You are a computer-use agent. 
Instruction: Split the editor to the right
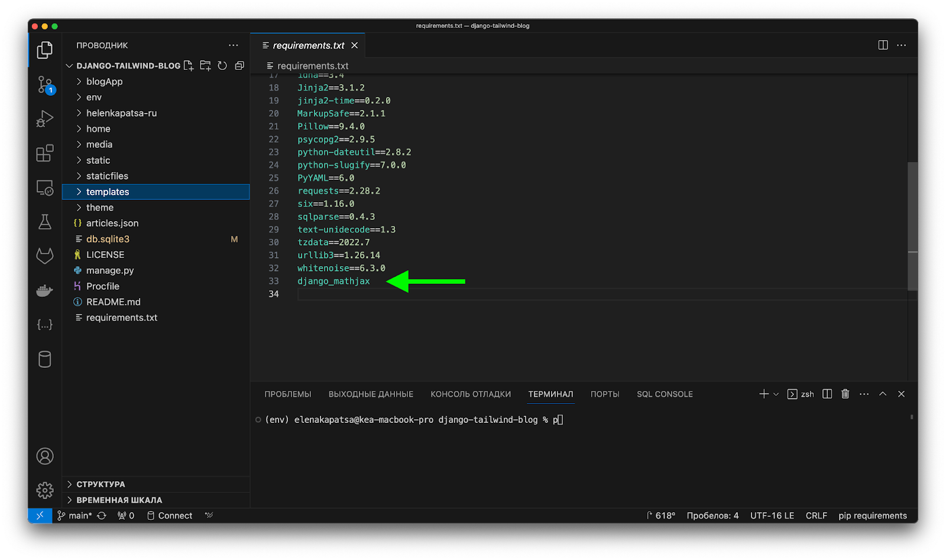tap(883, 45)
